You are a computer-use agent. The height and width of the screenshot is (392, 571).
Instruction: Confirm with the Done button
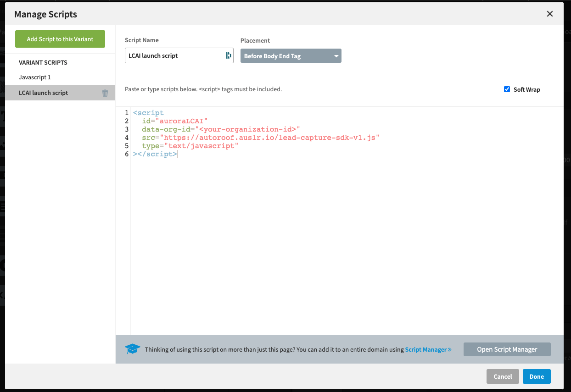coord(537,376)
